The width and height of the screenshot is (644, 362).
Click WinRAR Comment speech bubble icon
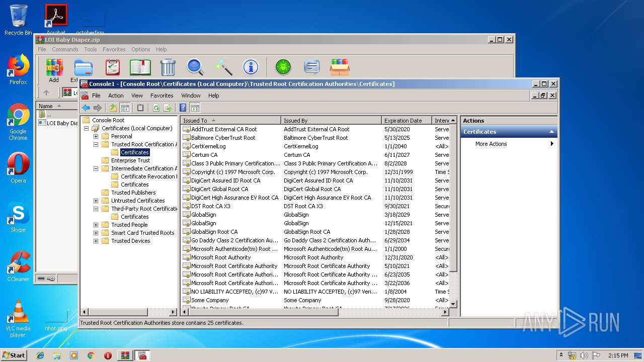312,67
